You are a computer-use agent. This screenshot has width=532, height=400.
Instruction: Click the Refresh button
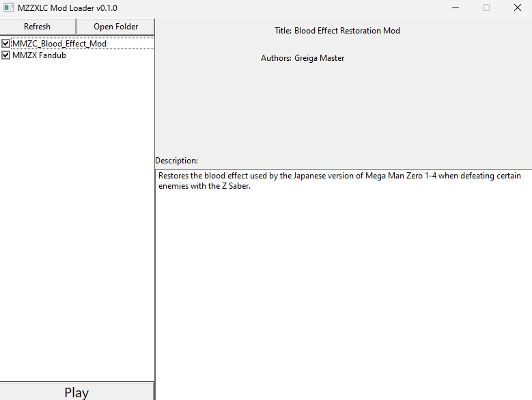tap(38, 27)
